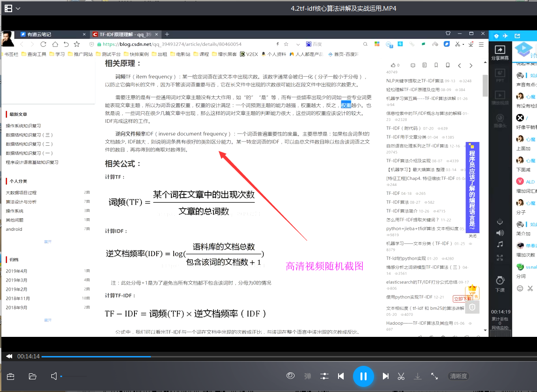Click the thumbs-up like icon
Viewport: 537px width, 392px height.
click(393, 65)
